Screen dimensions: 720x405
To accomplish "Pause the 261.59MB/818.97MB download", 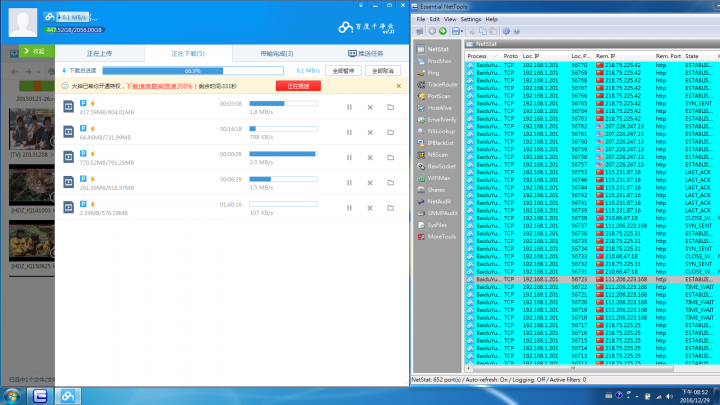I will [349, 183].
